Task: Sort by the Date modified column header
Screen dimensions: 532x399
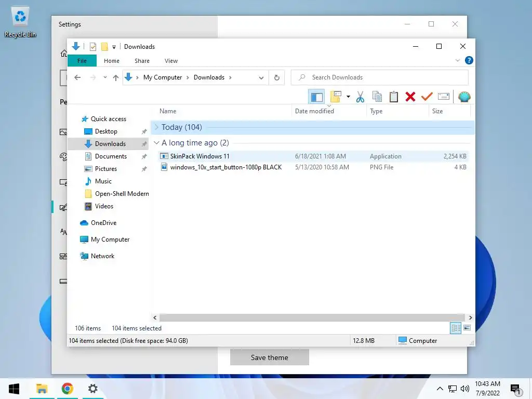Action: pos(314,111)
